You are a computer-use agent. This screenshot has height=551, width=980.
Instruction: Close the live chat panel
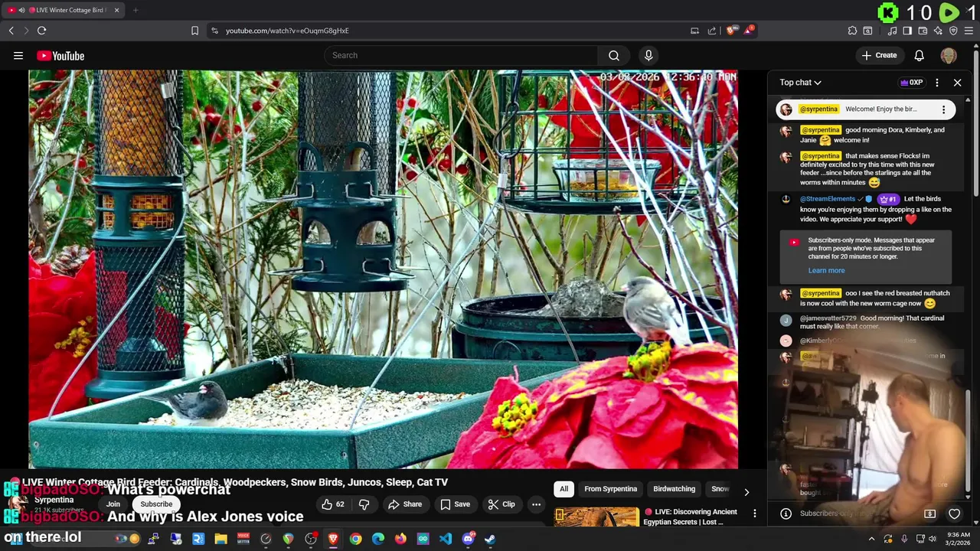point(957,83)
